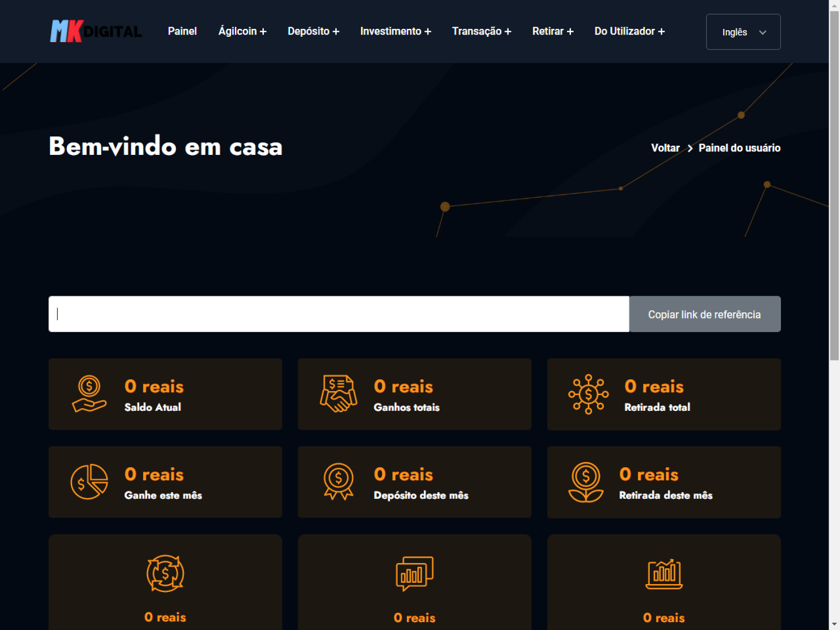Click the Ganhos totais handshake icon
The width and height of the screenshot is (840, 630).
(x=338, y=394)
